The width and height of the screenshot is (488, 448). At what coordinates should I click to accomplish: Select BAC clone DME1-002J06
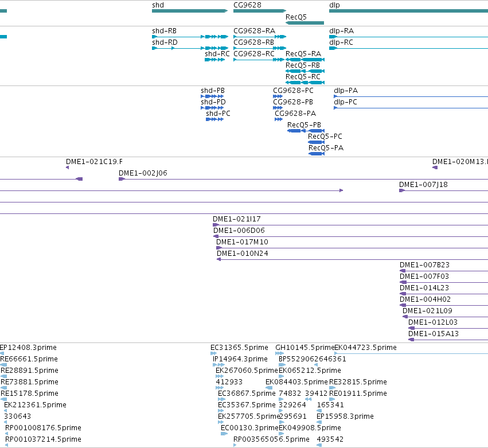pos(303,179)
